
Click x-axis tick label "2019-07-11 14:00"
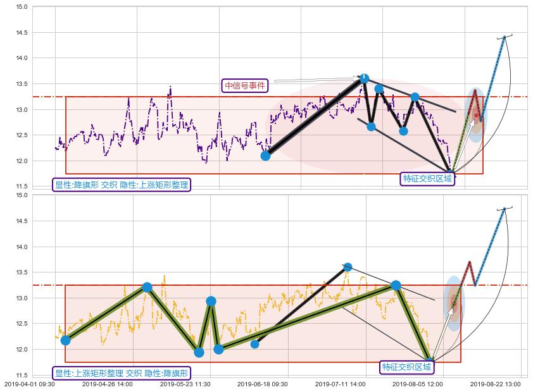pyautogui.click(x=340, y=384)
